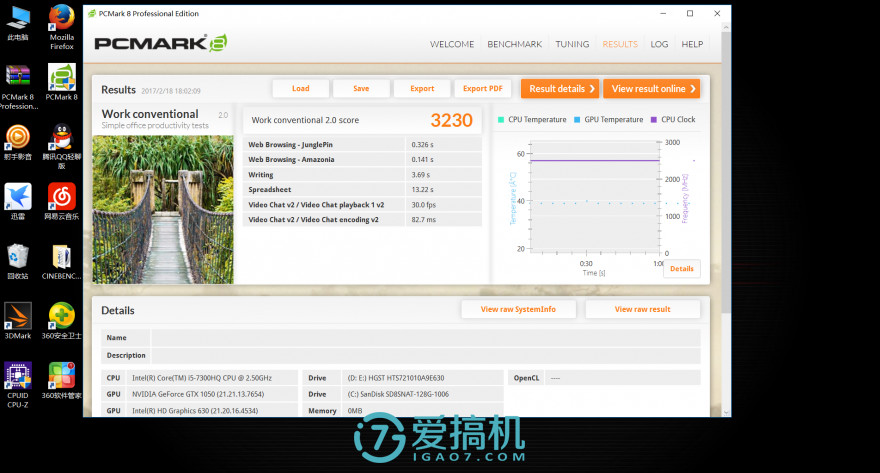Viewport: 880px width, 473px height.
Task: Open Result details
Action: 560,89
